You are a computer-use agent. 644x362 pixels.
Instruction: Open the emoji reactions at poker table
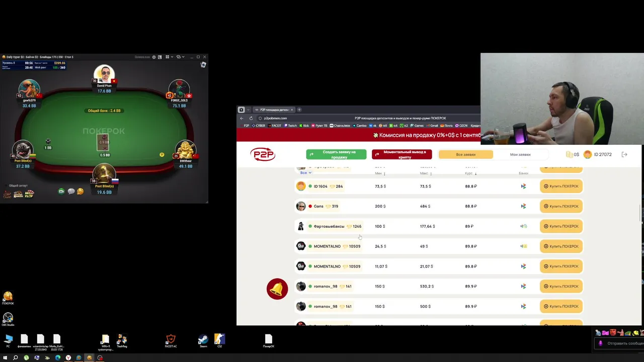pos(80,191)
